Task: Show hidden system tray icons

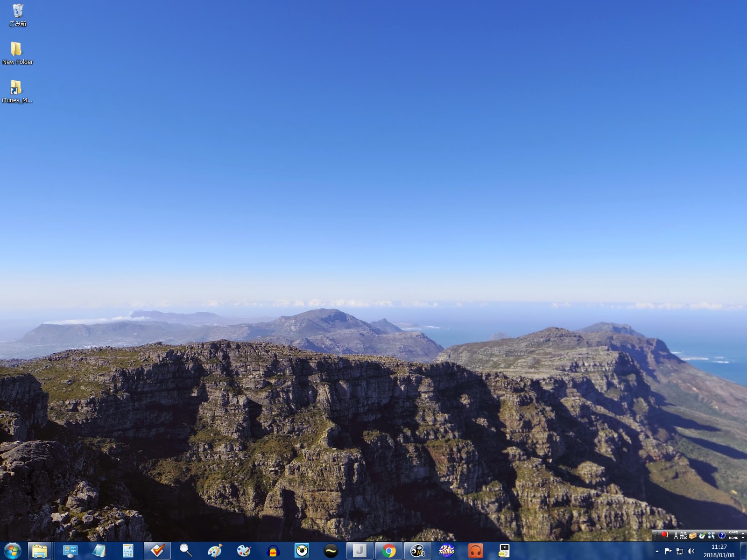Action: point(657,551)
